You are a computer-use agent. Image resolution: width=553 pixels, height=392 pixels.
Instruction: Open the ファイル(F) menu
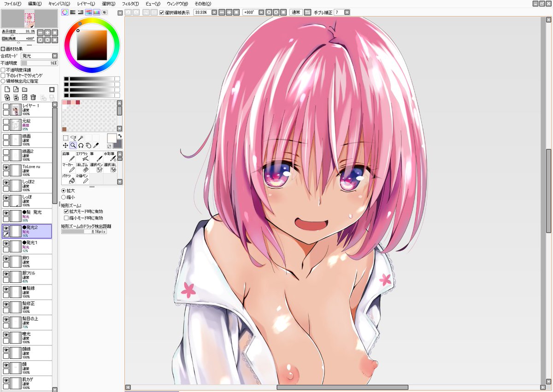click(12, 3)
